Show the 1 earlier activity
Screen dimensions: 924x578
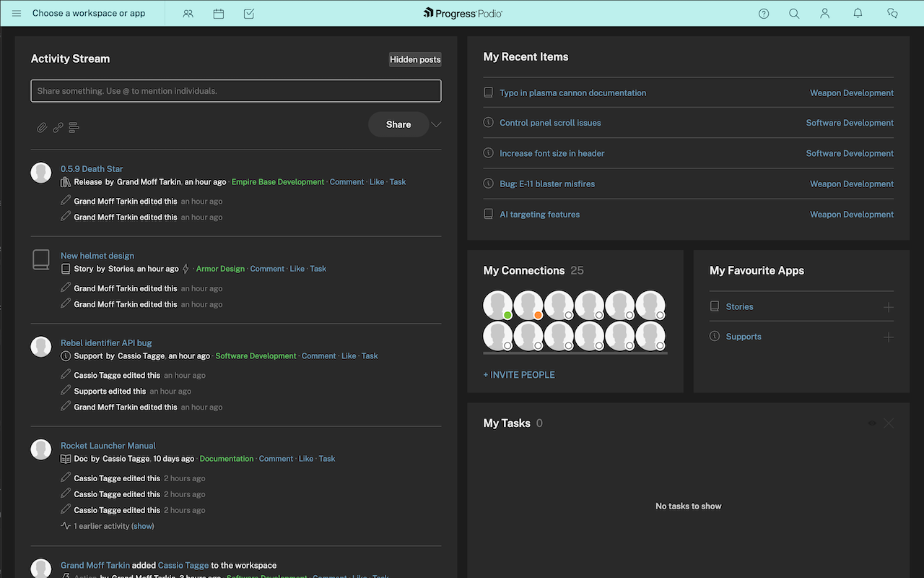(x=143, y=526)
